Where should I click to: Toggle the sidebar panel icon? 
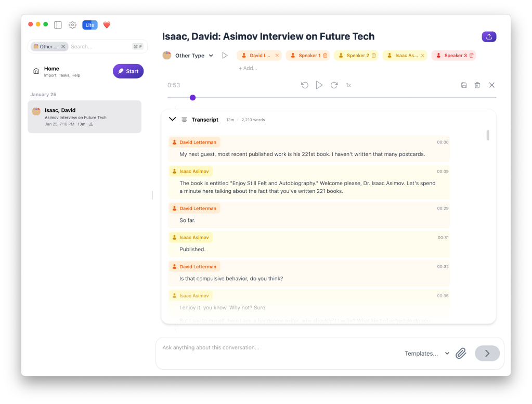pos(58,25)
